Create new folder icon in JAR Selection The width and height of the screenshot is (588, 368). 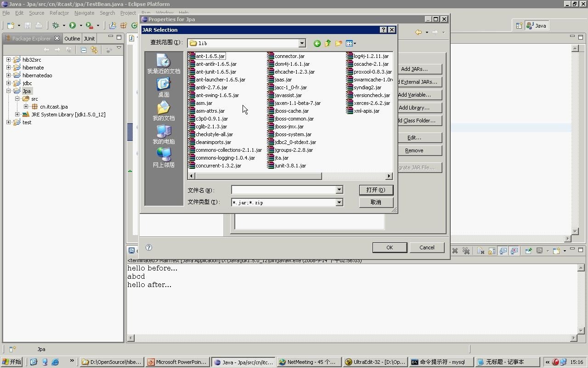[339, 43]
